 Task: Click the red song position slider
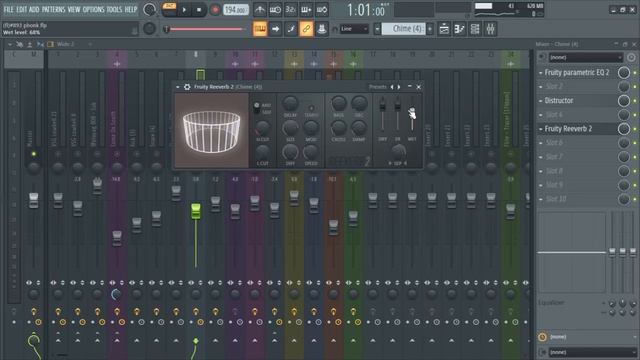point(205,29)
